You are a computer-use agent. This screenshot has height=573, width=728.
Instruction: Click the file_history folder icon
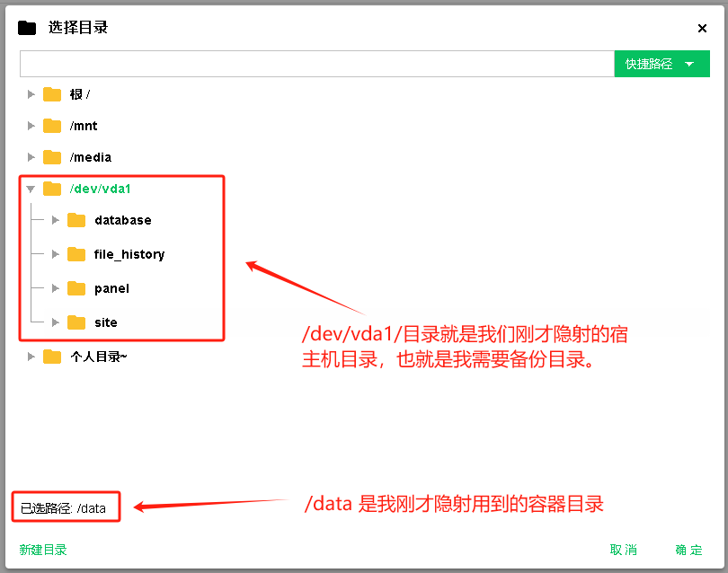(x=76, y=254)
